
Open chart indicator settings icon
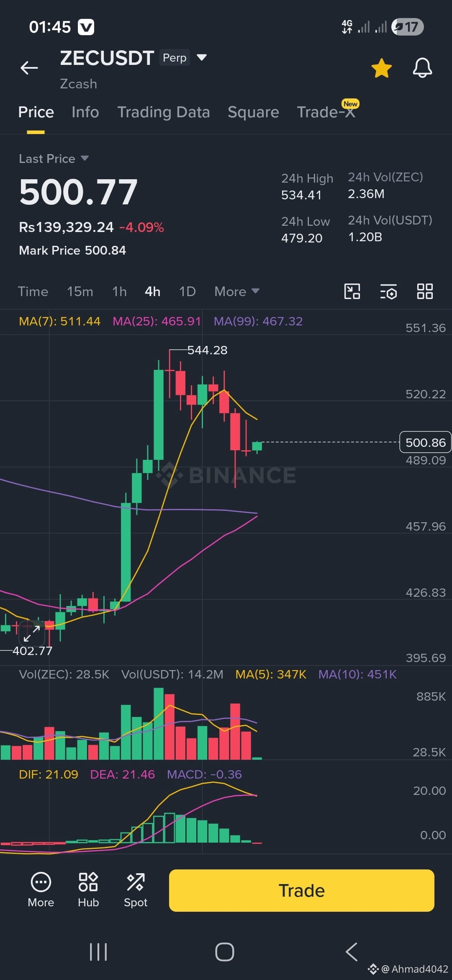pos(388,291)
